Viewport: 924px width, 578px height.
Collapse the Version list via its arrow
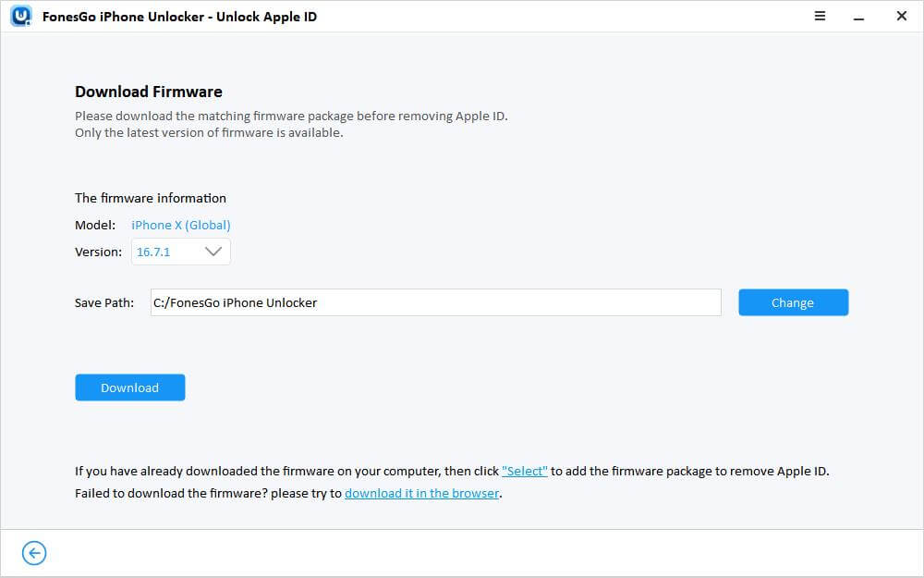(x=213, y=251)
